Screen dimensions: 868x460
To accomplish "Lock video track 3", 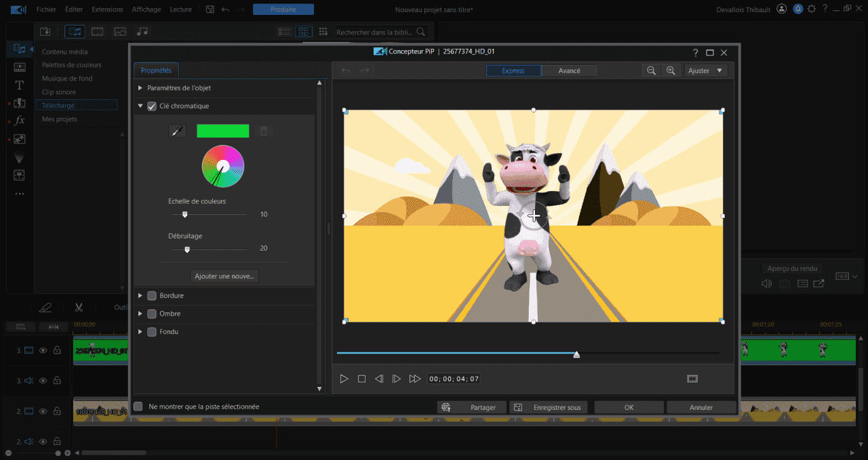I will point(58,350).
